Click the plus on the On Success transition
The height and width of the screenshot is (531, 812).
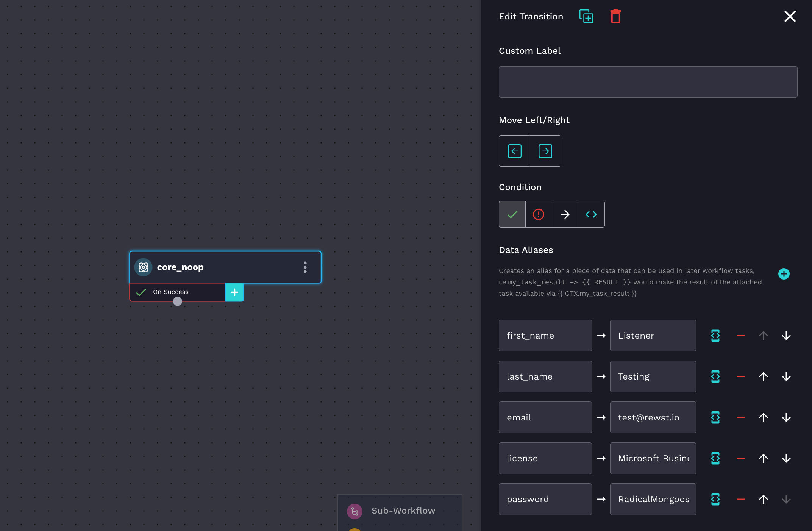click(234, 292)
